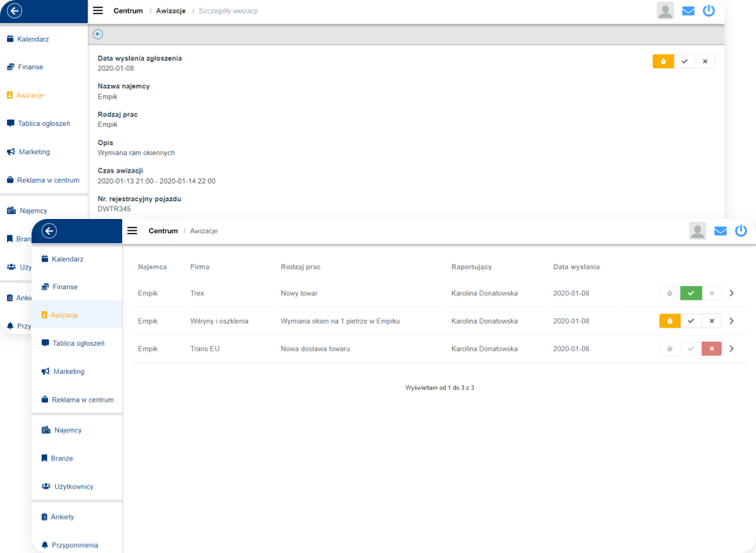Set Trex row status to approved
This screenshot has width=756, height=553.
coord(691,293)
